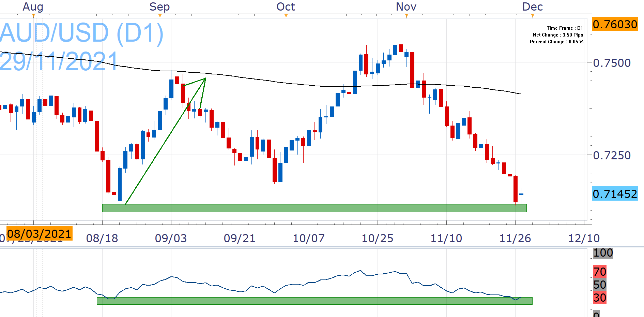
Task: Select the green oversold band in RSI panel
Action: coord(314,301)
